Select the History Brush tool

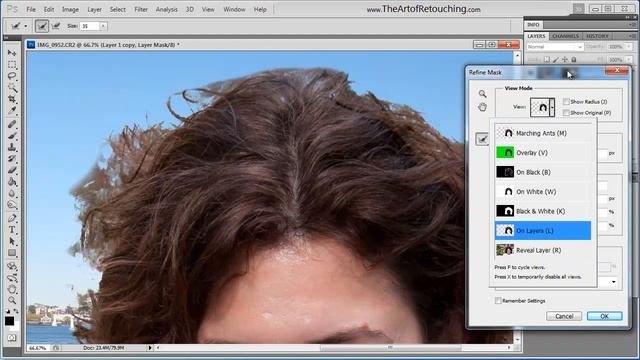(x=12, y=158)
